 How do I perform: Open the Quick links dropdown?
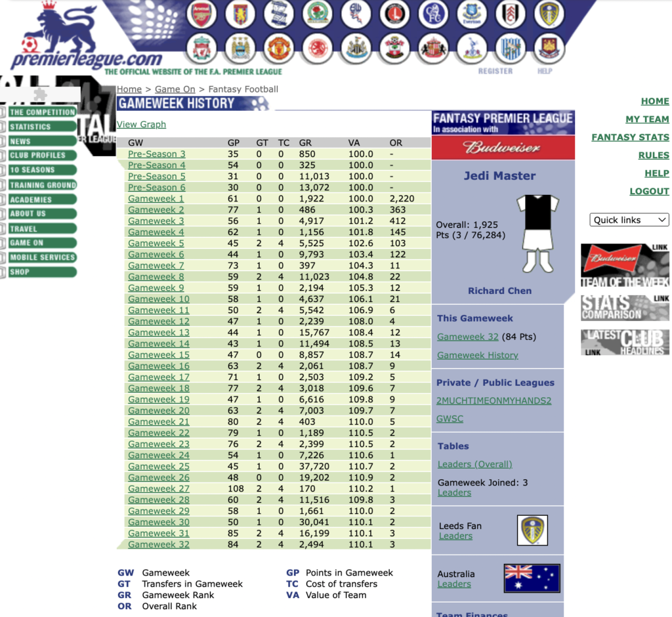[x=629, y=220]
